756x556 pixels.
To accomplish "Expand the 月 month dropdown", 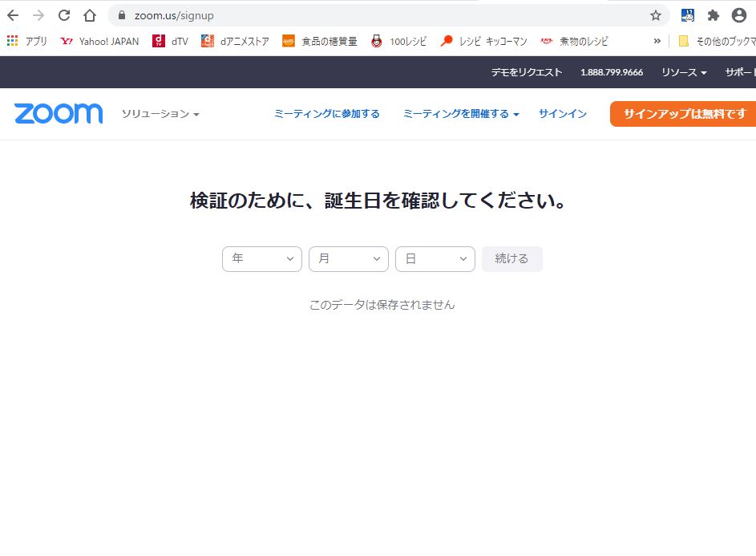I will coord(349,259).
